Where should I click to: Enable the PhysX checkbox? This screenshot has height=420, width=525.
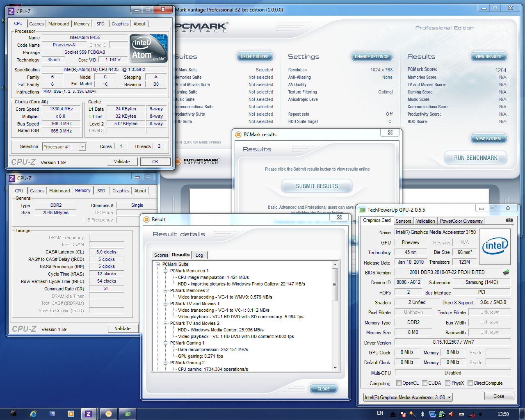447,383
